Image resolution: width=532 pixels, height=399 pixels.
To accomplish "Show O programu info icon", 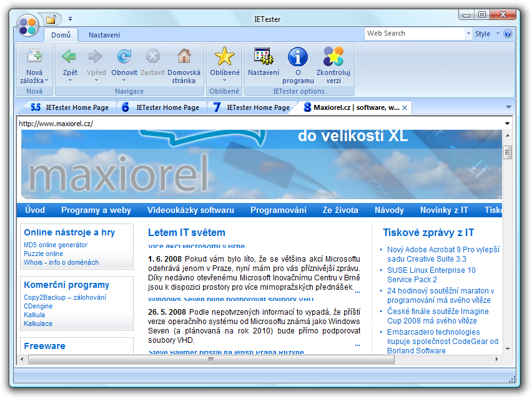I will coord(298,56).
